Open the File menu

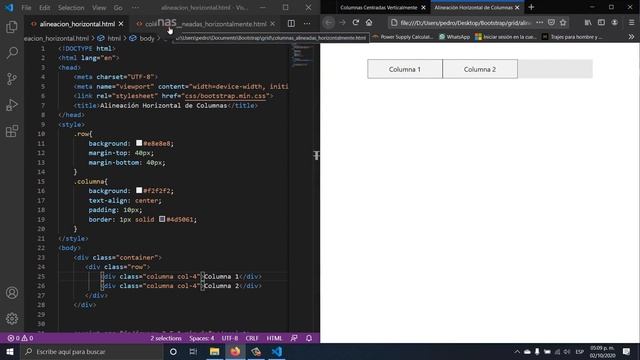pyautogui.click(x=26, y=8)
